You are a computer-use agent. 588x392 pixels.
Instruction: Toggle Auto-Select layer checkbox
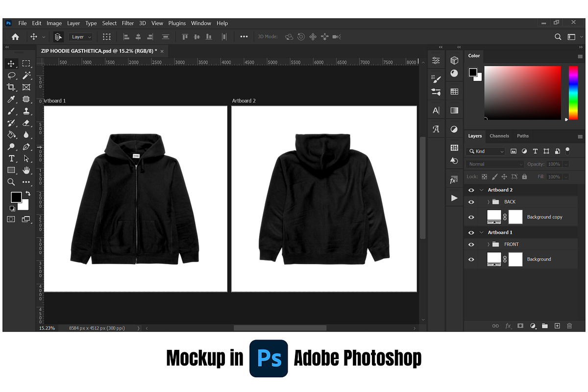pyautogui.click(x=58, y=37)
